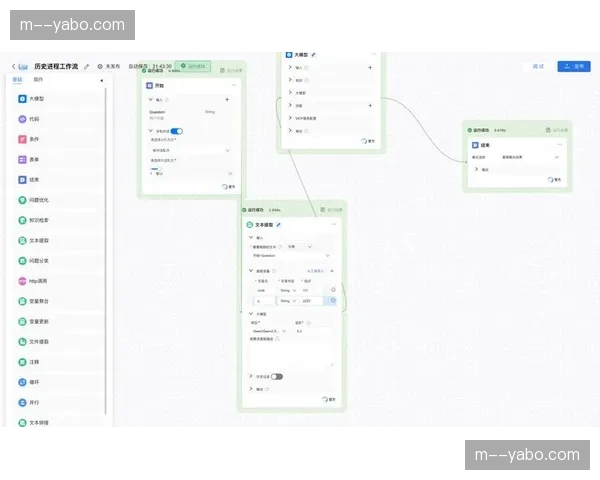The height and width of the screenshot is (480, 600).
Task: Expand the MCP section in 大模型 node
Action: 290,117
